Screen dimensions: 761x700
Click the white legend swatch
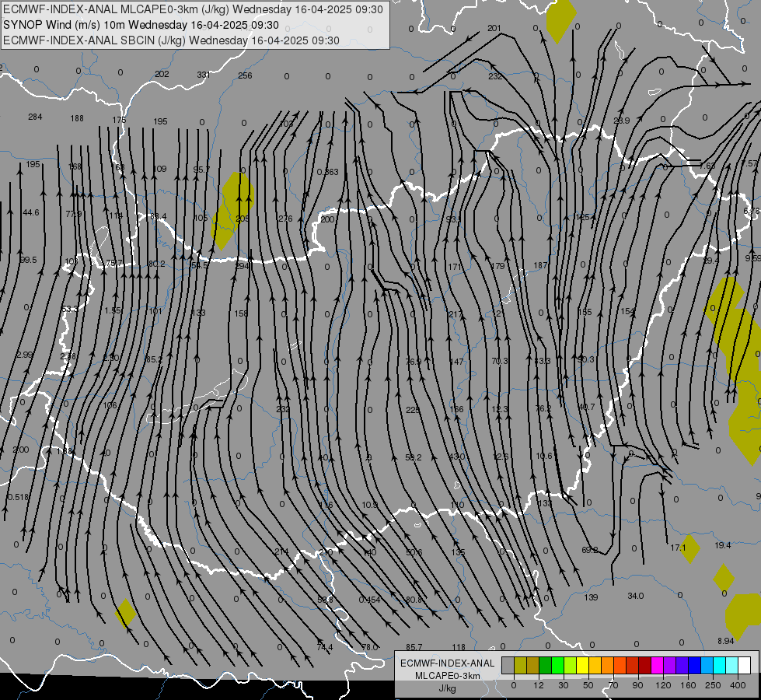pos(744,665)
